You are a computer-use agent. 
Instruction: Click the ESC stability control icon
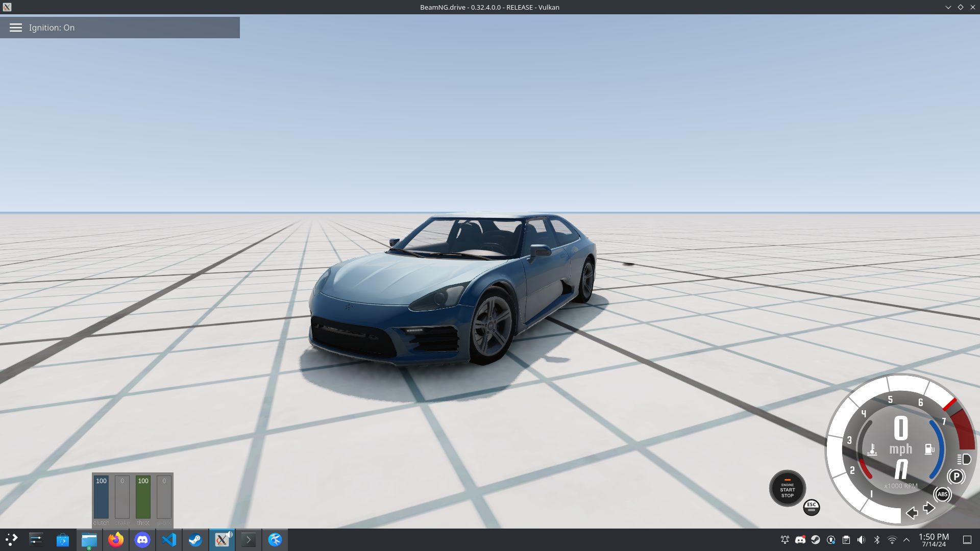(x=811, y=507)
